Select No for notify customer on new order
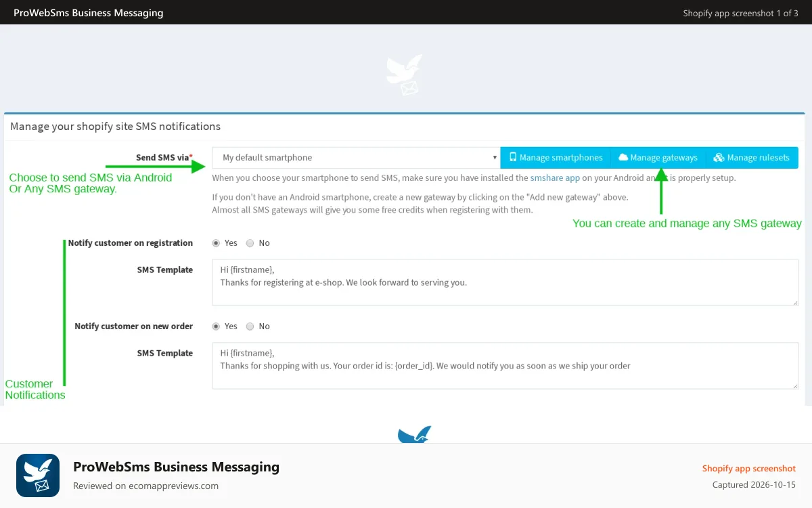 250,326
